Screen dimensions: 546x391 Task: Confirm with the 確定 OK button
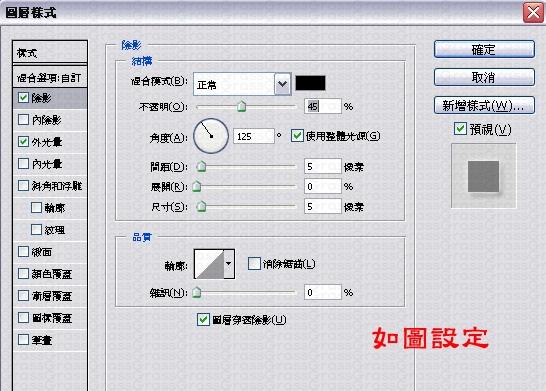[x=484, y=49]
